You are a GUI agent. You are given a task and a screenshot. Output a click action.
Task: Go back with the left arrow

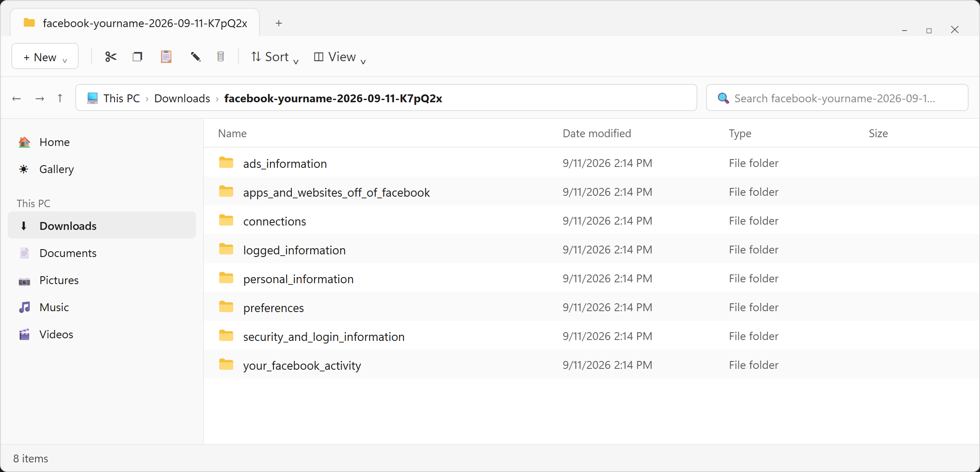(x=17, y=98)
